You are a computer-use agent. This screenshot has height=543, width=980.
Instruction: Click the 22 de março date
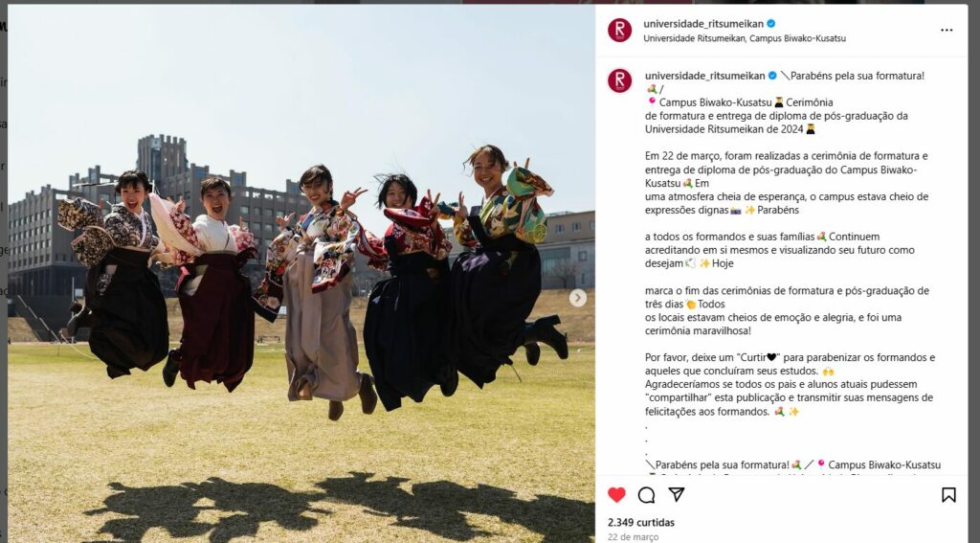(633, 536)
